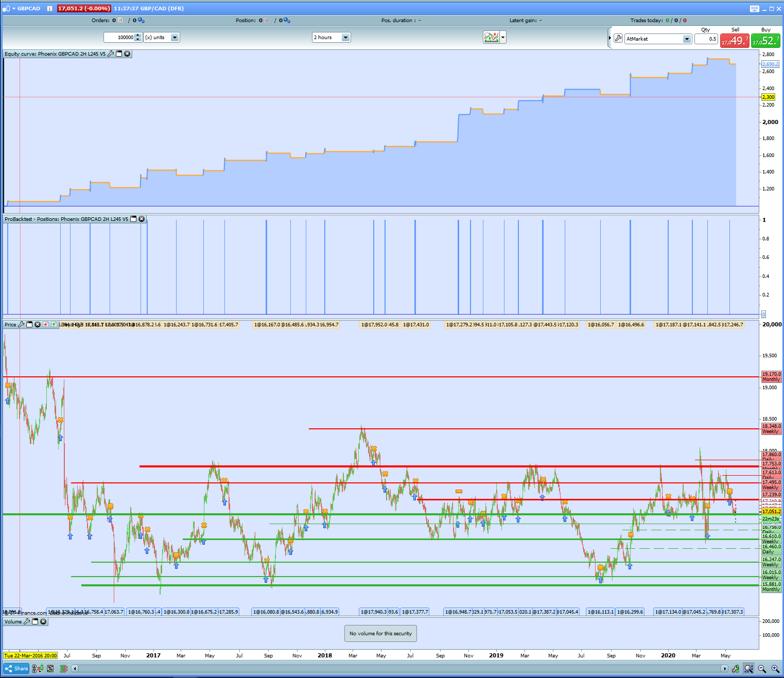Click the scrollbar left arrow
Image resolution: width=784 pixels, height=678 pixels.
(75, 669)
